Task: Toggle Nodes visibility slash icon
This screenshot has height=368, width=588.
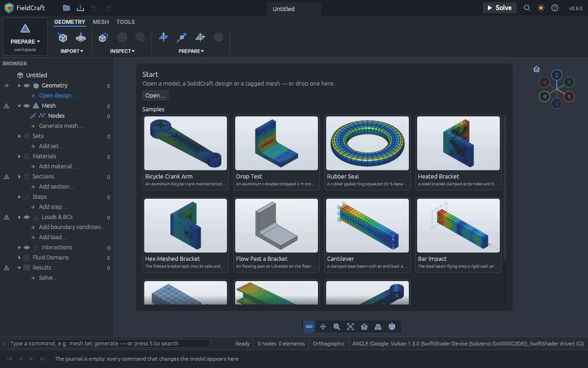Action: 33,116
